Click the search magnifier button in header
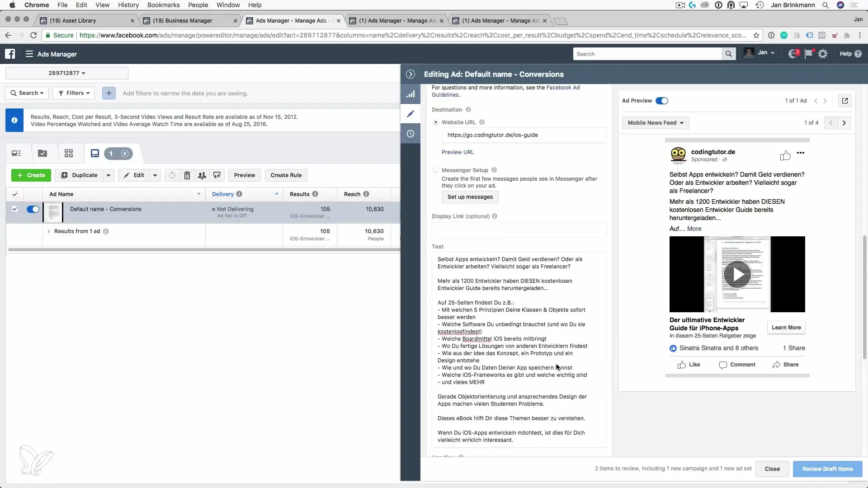868x488 pixels. click(x=728, y=54)
